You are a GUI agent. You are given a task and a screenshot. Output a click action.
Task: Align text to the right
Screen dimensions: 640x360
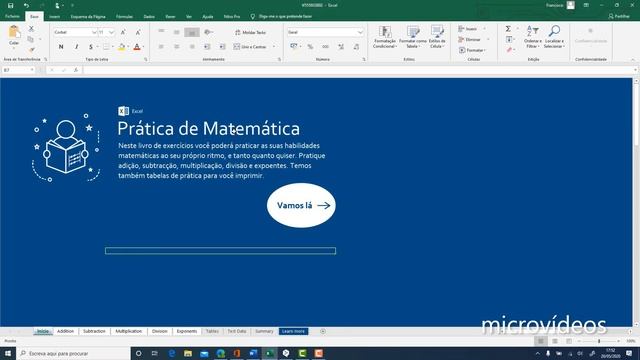coord(192,47)
